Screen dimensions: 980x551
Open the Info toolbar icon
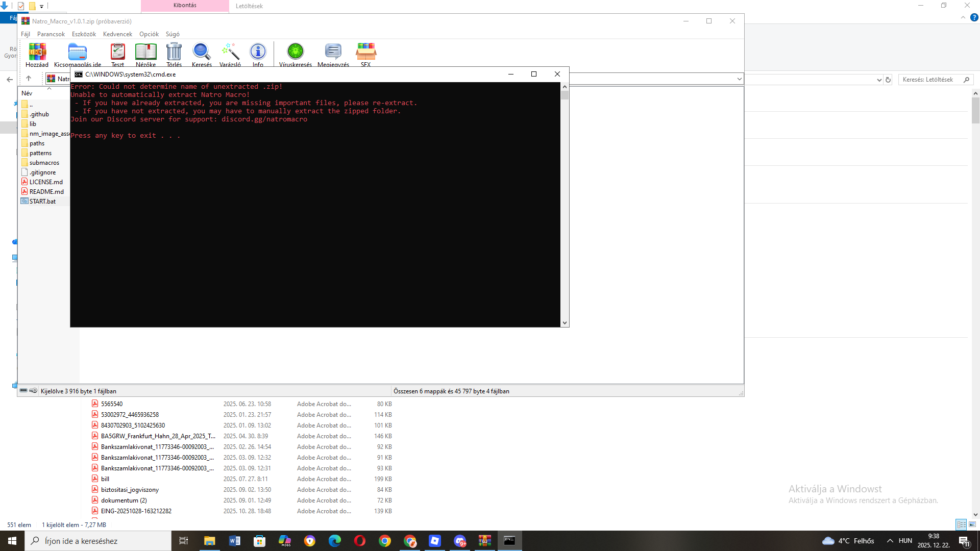[258, 53]
